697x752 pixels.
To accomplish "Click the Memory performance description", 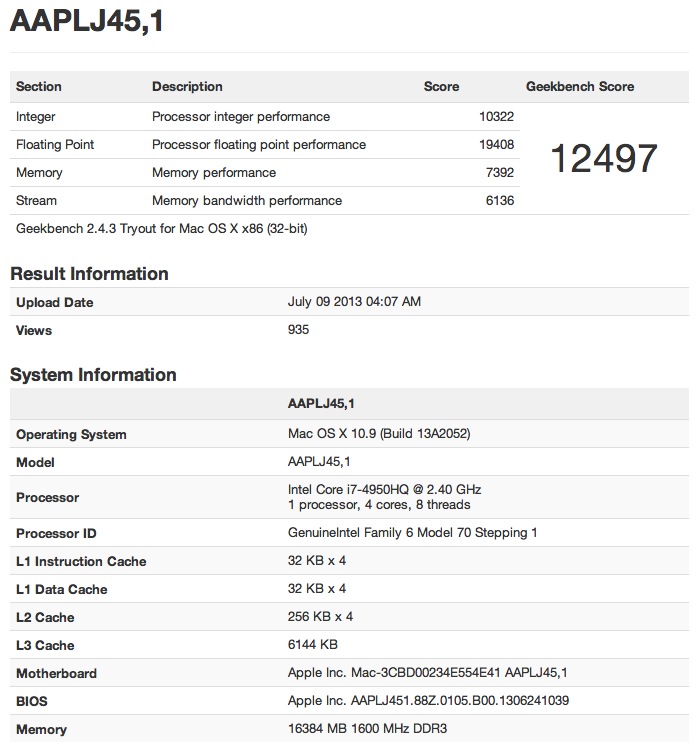I will (214, 173).
